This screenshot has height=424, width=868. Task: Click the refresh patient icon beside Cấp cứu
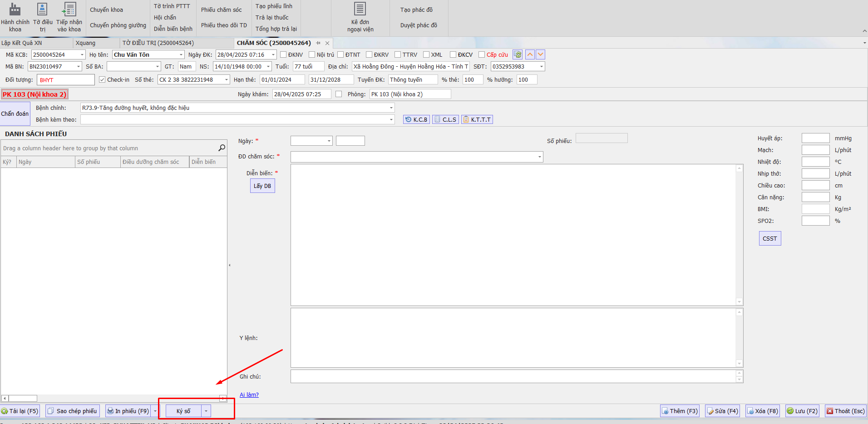tap(518, 54)
